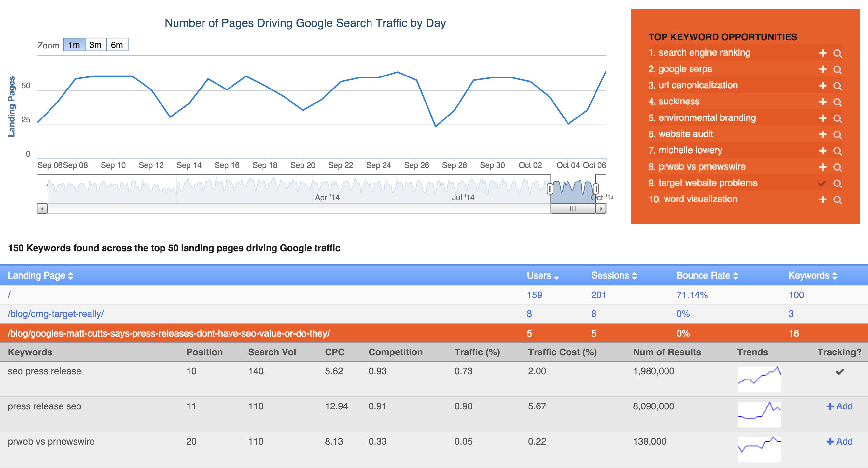868x468 pixels.
Task: View trend sparkline for 'press release seo'
Action: [759, 414]
